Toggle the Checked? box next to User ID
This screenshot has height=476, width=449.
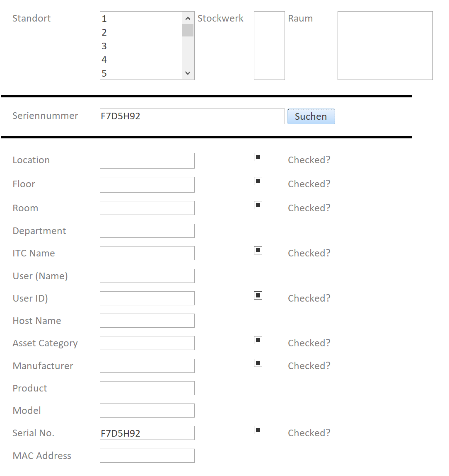pyautogui.click(x=258, y=295)
